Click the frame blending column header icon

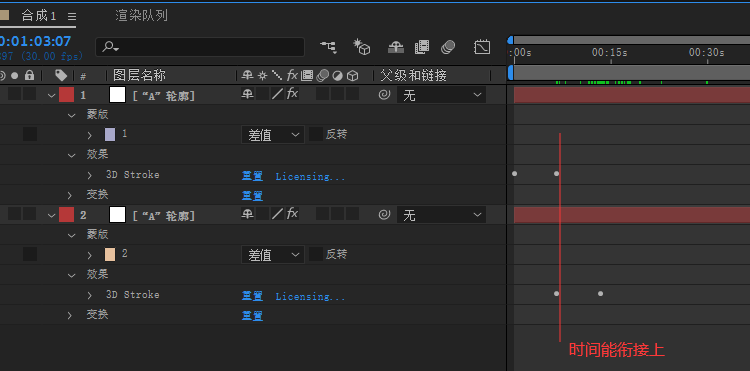307,76
